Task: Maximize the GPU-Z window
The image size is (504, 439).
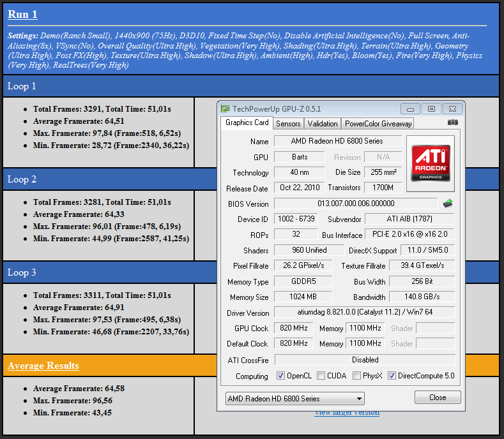Action: click(431, 109)
